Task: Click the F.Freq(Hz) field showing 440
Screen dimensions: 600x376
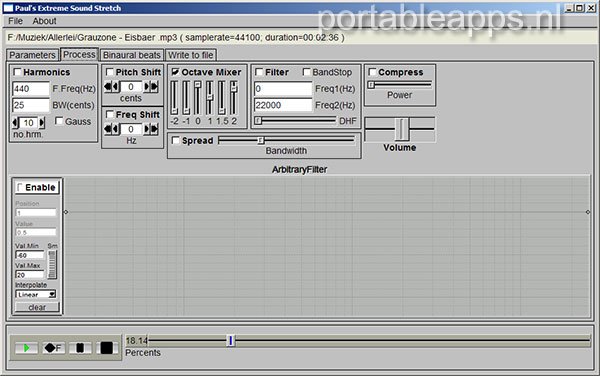Action: pyautogui.click(x=31, y=89)
